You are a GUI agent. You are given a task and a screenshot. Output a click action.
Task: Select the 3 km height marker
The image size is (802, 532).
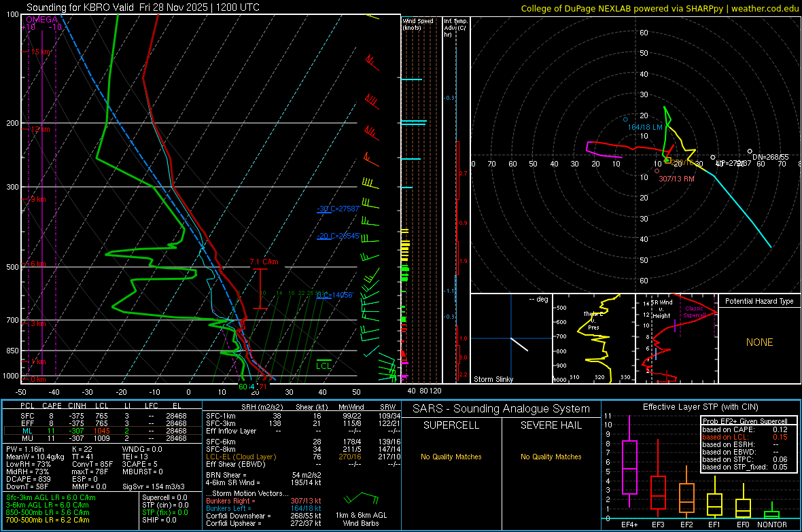click(39, 324)
